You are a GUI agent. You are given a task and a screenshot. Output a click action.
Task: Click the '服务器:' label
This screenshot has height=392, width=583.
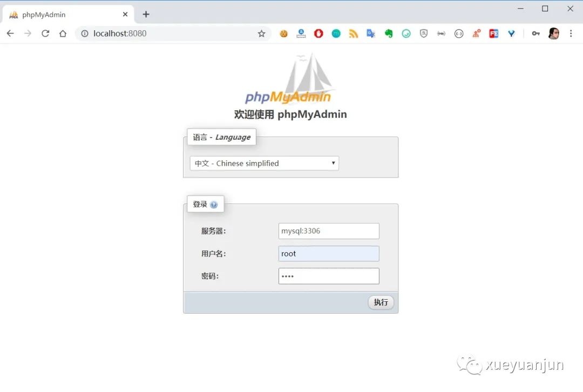point(213,231)
